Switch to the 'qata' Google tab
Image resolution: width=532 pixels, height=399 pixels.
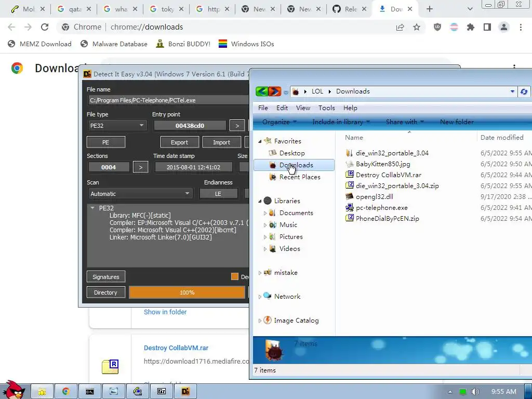point(74,9)
